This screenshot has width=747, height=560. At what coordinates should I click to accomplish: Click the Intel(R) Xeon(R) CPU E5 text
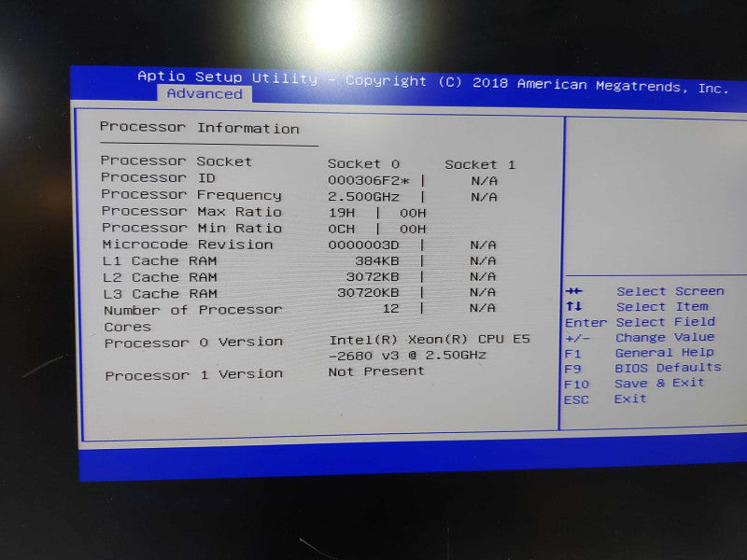(430, 340)
